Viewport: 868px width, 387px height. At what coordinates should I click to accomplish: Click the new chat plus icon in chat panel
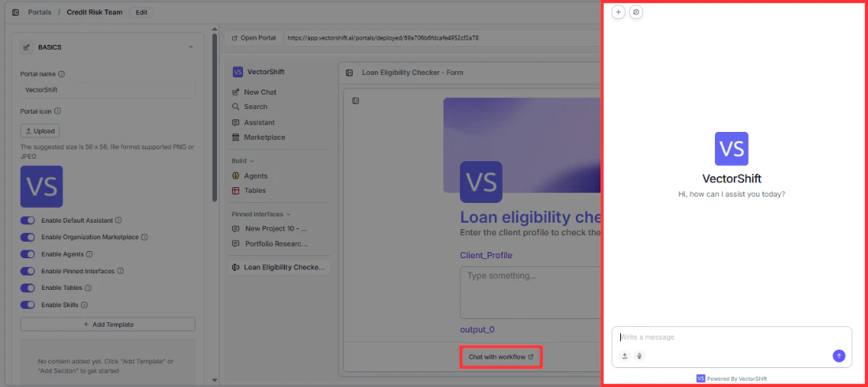tap(619, 12)
